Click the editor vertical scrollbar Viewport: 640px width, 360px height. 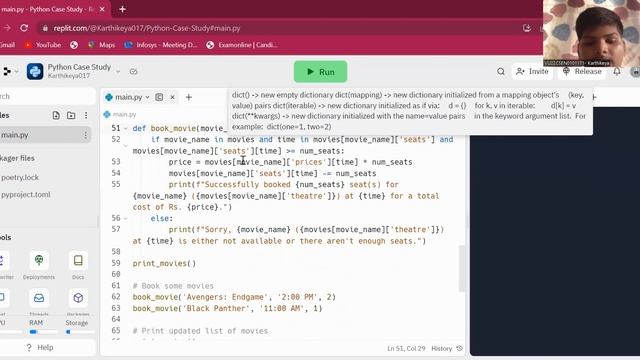(x=462, y=269)
